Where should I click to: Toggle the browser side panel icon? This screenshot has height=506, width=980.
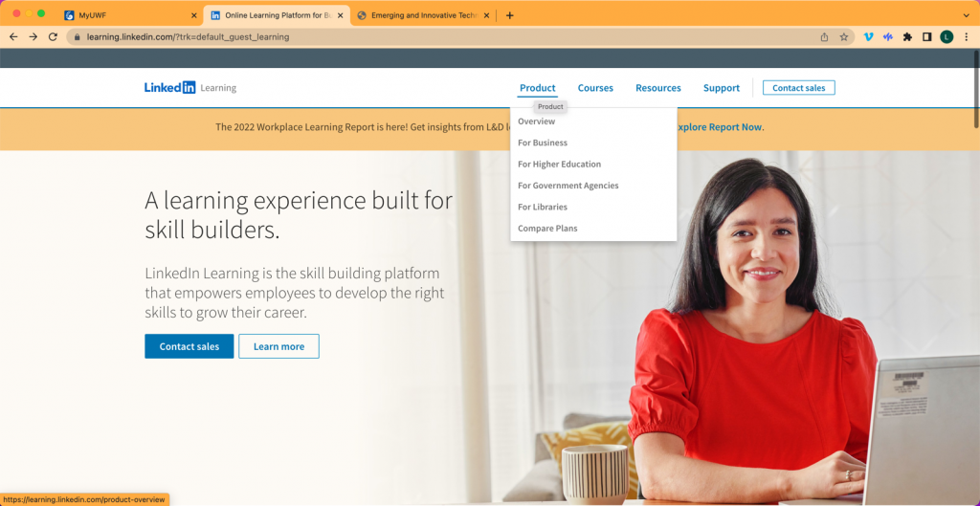(926, 37)
